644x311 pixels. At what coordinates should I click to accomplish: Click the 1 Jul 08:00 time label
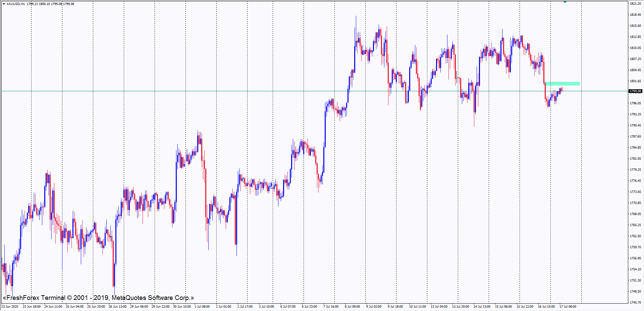pyautogui.click(x=202, y=307)
